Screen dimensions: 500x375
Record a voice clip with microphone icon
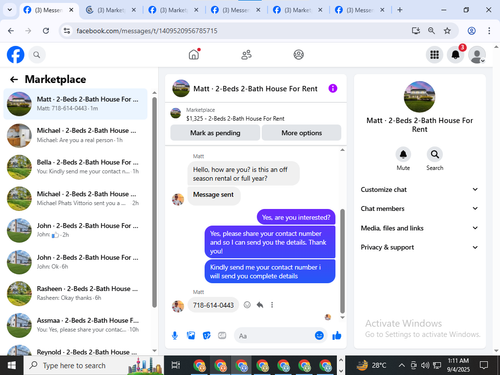click(x=175, y=335)
